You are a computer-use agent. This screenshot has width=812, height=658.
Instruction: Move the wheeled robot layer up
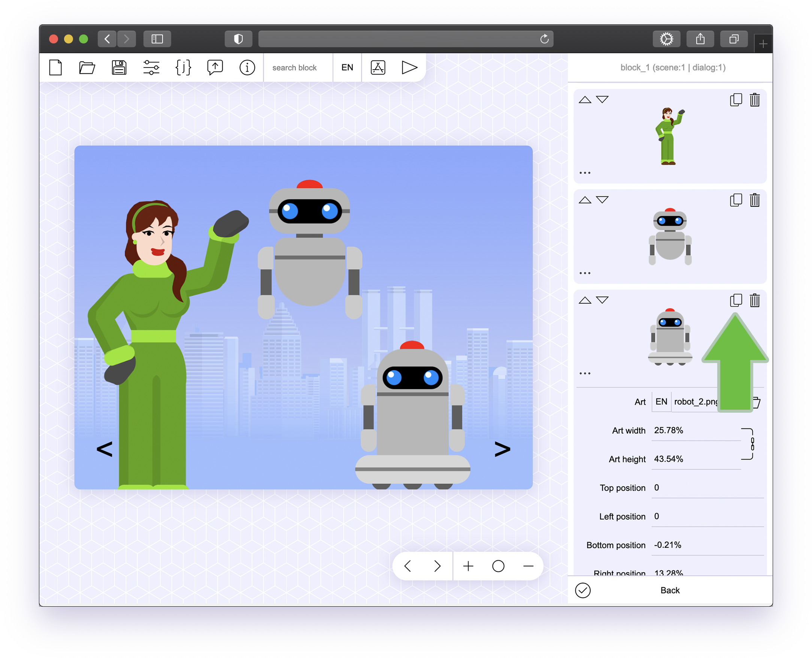point(585,301)
